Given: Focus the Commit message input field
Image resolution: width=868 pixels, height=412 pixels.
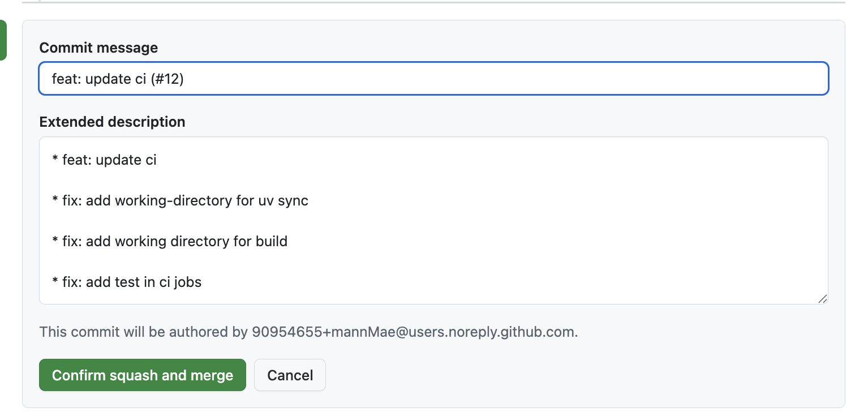Looking at the screenshot, I should point(434,79).
